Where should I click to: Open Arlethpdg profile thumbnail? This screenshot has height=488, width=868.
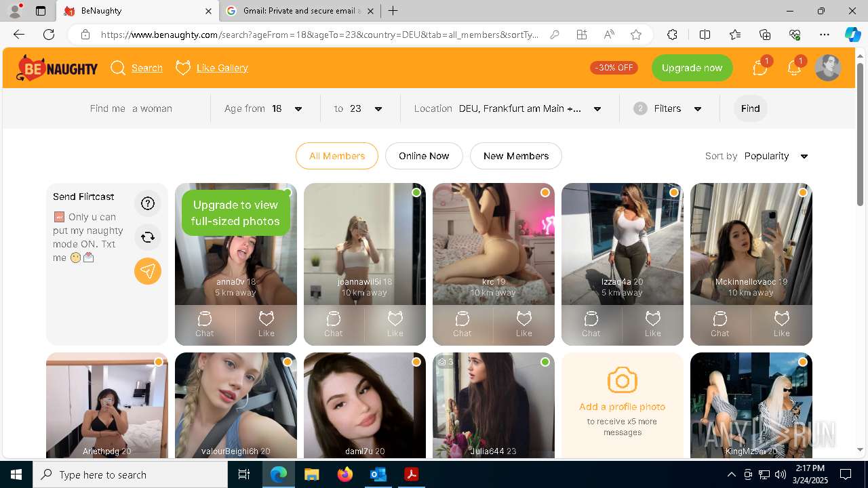coord(107,405)
